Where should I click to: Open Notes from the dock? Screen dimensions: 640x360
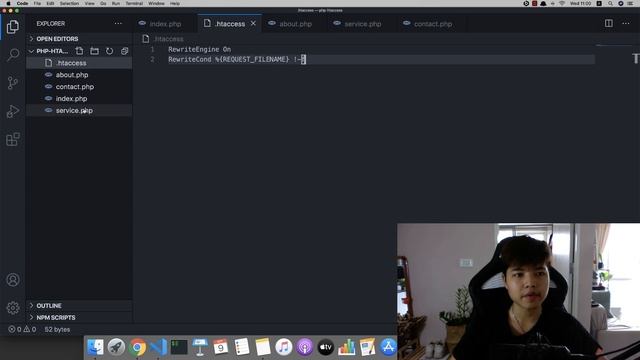pyautogui.click(x=263, y=347)
